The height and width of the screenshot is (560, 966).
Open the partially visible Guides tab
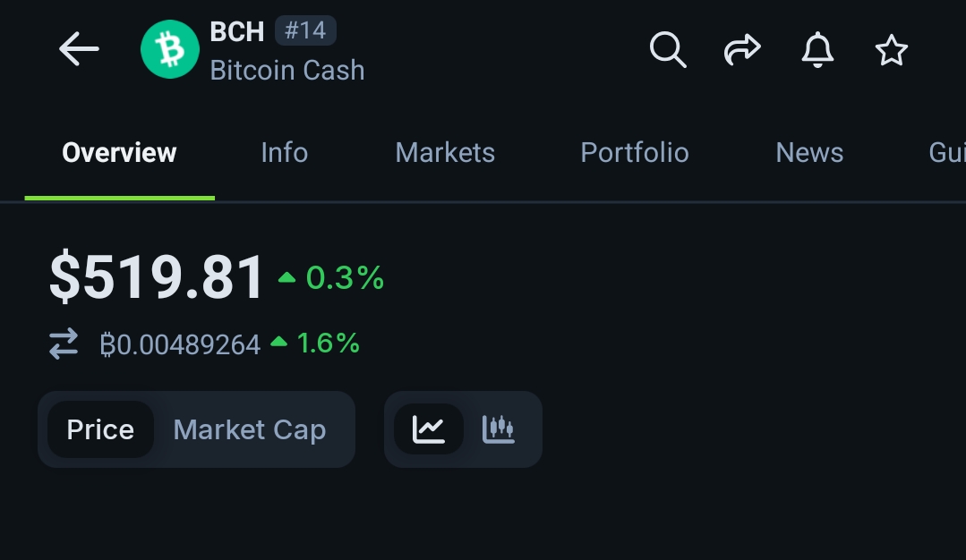(x=947, y=153)
